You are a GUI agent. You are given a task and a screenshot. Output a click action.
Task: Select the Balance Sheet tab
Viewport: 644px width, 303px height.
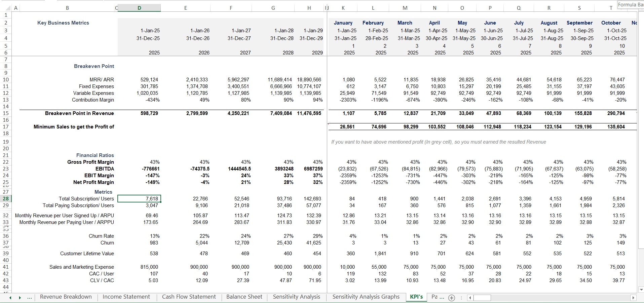[244, 297]
